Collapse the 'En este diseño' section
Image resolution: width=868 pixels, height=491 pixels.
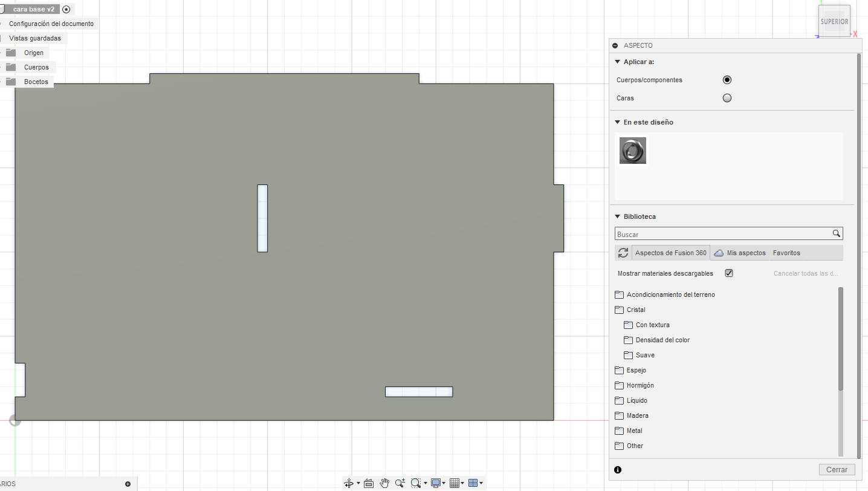[617, 122]
